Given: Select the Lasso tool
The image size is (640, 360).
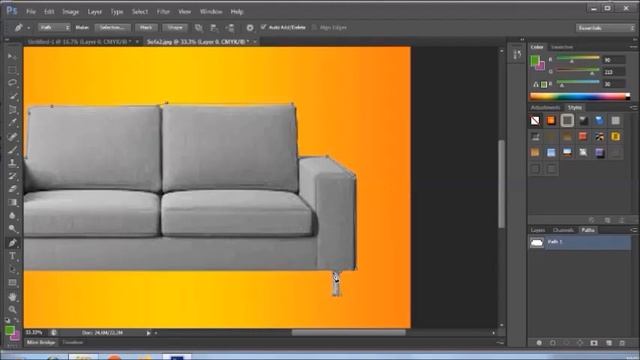Looking at the screenshot, I should click(12, 83).
